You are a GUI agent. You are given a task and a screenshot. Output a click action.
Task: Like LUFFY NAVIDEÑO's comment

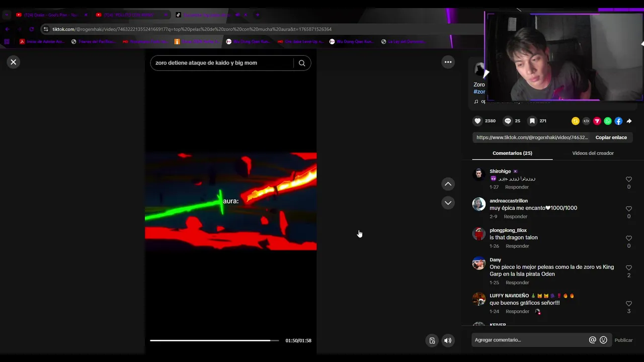(x=629, y=304)
